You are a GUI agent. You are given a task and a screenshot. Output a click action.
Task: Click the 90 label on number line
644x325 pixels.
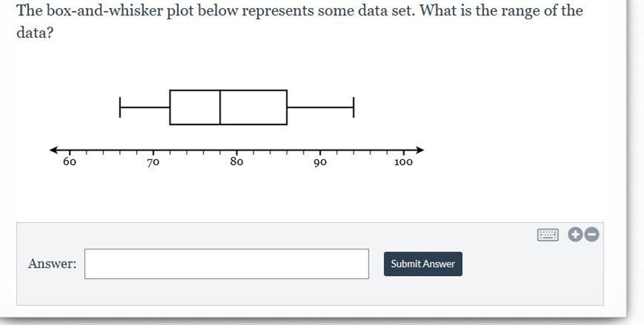[x=320, y=162]
